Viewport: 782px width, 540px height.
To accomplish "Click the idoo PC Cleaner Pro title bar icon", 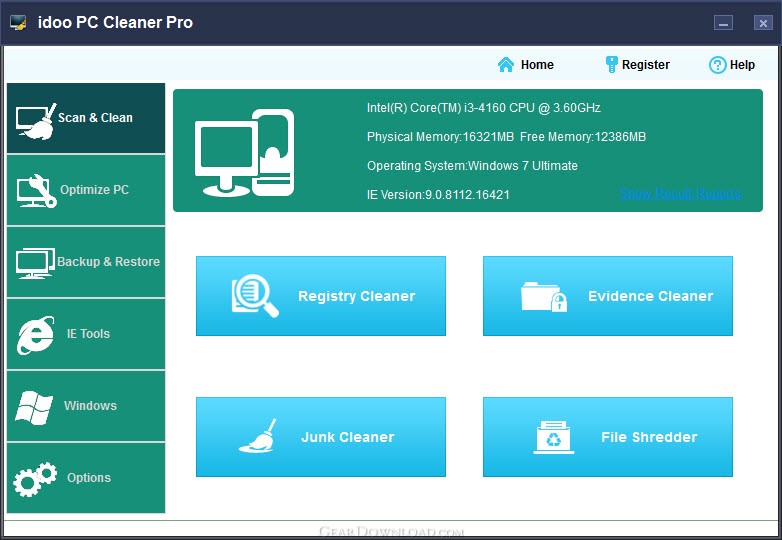I will click(18, 22).
